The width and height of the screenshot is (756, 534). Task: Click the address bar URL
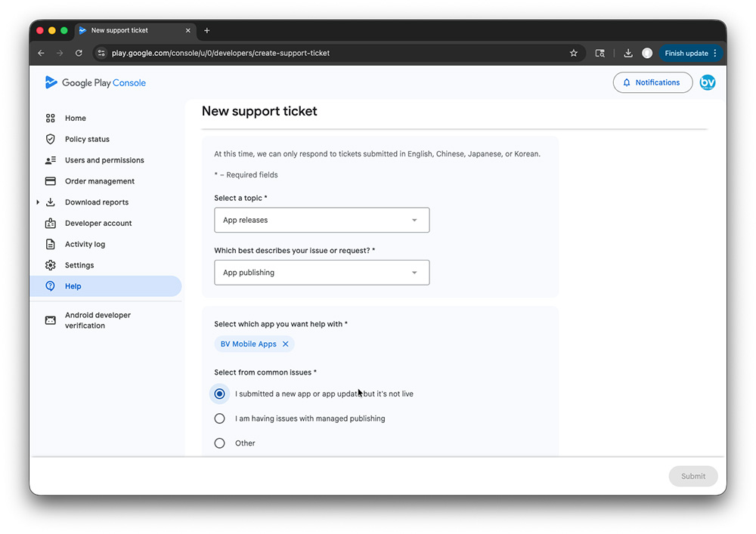coord(221,53)
